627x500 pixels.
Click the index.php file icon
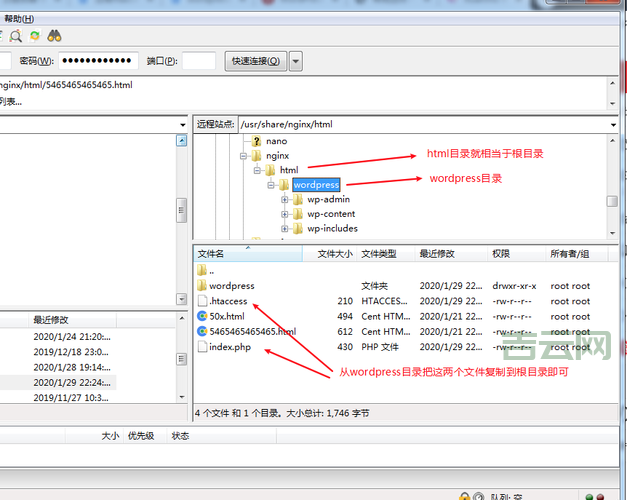[x=202, y=346]
